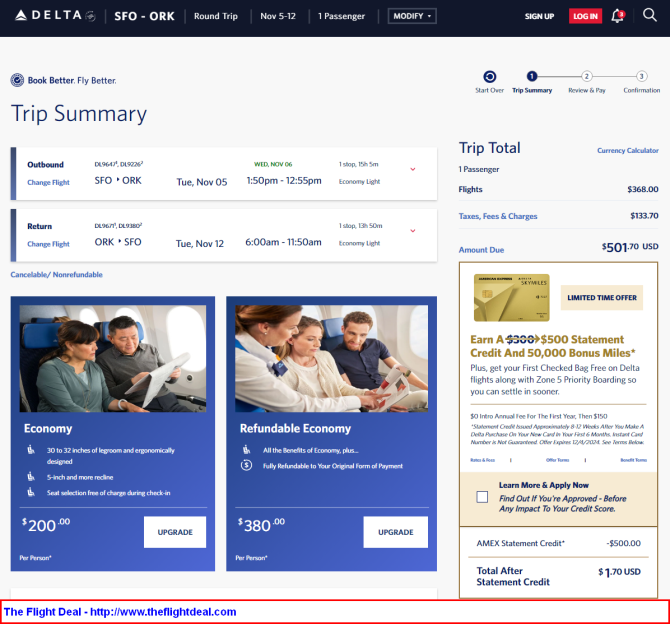Image resolution: width=670 pixels, height=624 pixels.
Task: Check the Learn More & Apply Now checkbox
Action: [x=482, y=497]
